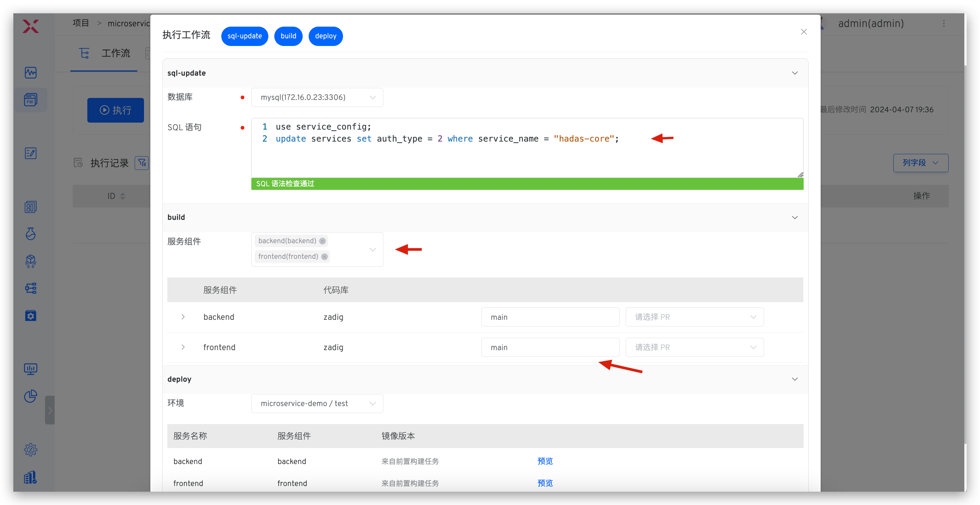This screenshot has height=505, width=980.
Task: Open the frontend 请选择 PR dropdown
Action: (694, 347)
